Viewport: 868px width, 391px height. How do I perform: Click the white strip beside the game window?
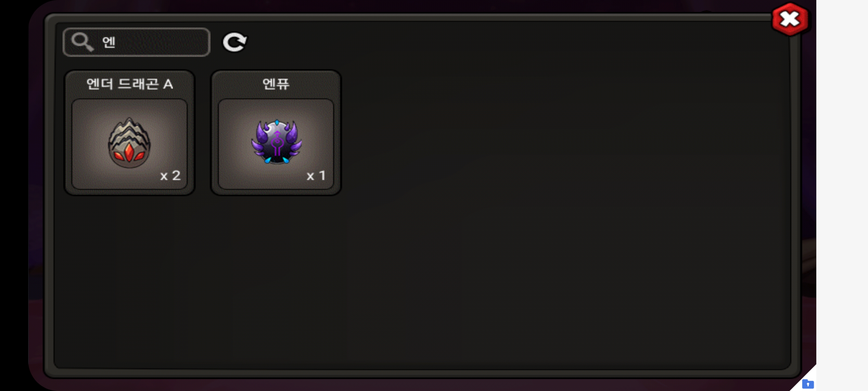pyautogui.click(x=842, y=189)
